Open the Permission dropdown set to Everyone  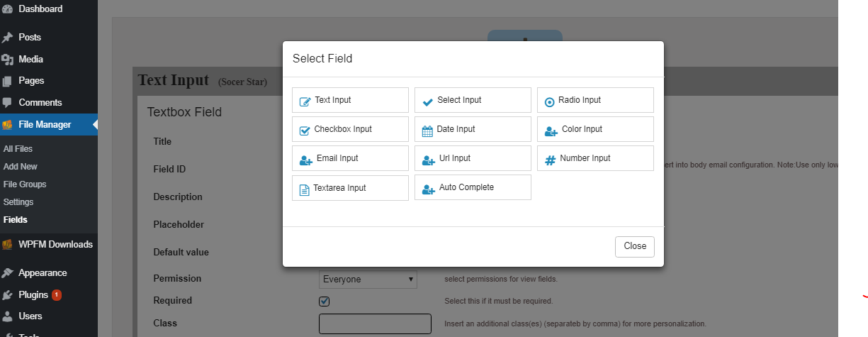pos(368,280)
